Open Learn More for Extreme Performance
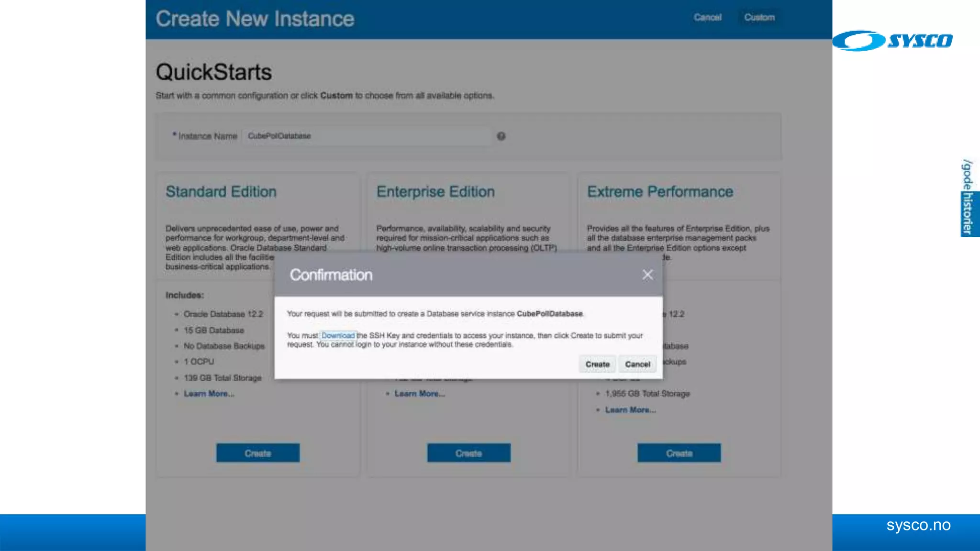The width and height of the screenshot is (980, 551). click(x=630, y=410)
